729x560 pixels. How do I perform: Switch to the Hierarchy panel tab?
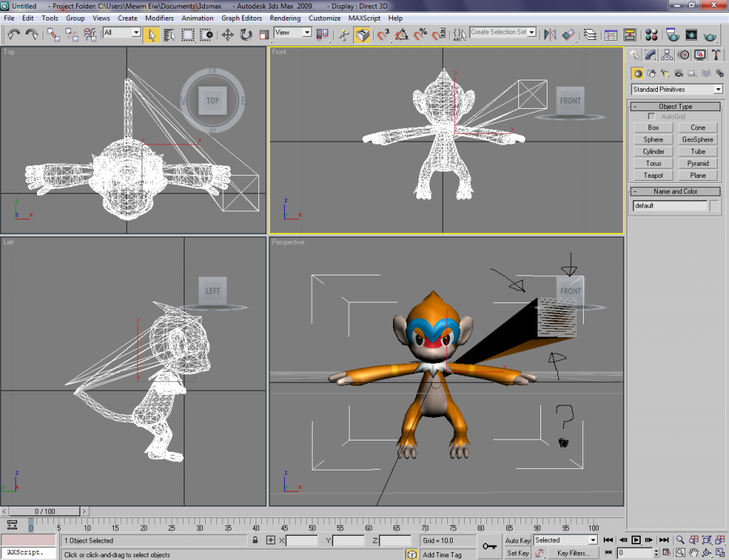(667, 56)
